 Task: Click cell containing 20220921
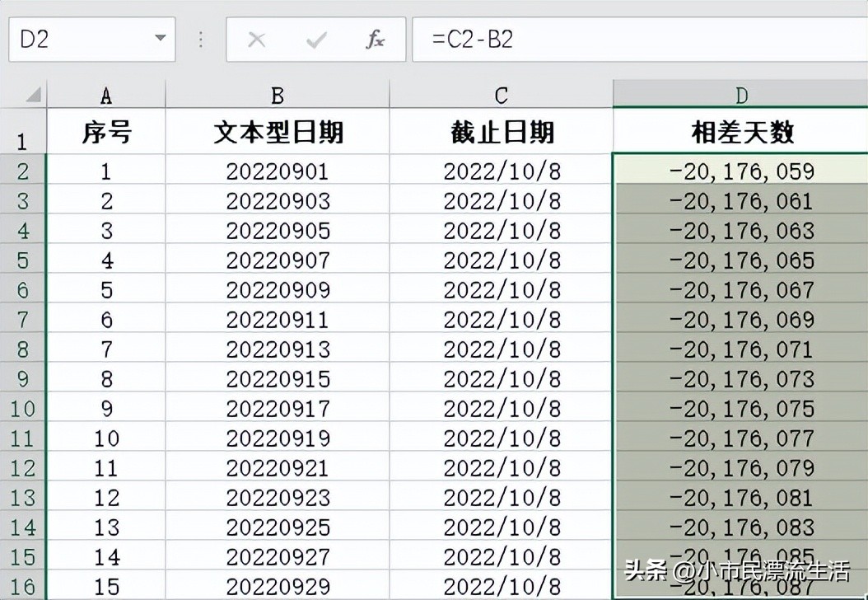278,467
